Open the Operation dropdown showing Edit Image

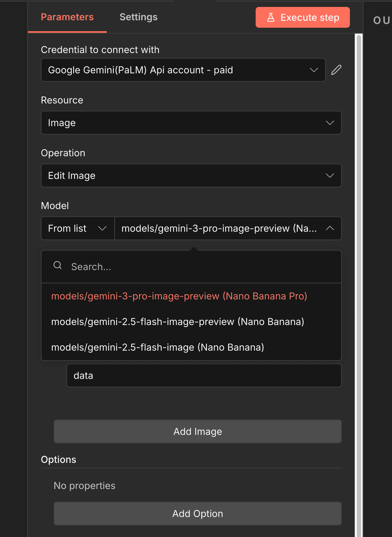(191, 175)
